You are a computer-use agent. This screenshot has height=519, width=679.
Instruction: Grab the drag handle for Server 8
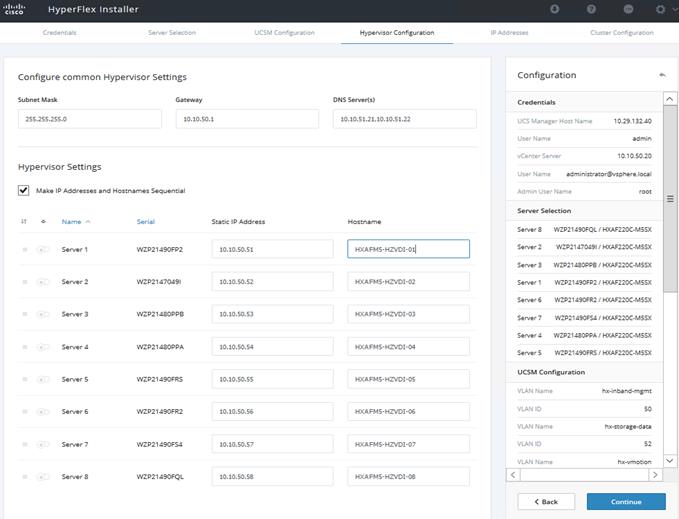point(25,477)
